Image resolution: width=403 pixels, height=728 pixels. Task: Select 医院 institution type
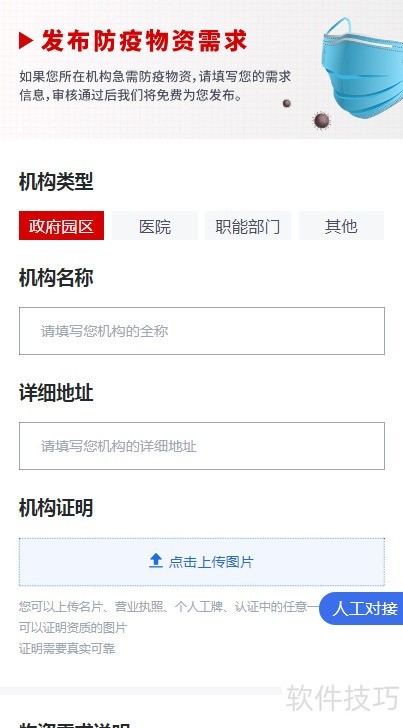click(x=155, y=226)
